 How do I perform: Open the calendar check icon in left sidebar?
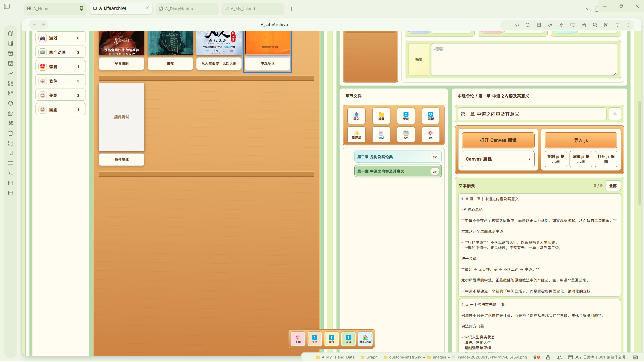coord(11,63)
